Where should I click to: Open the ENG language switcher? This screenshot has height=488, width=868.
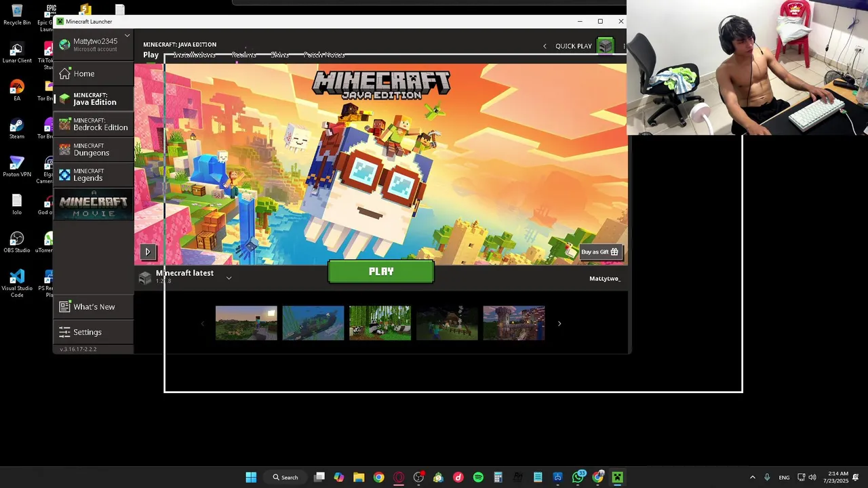(784, 478)
